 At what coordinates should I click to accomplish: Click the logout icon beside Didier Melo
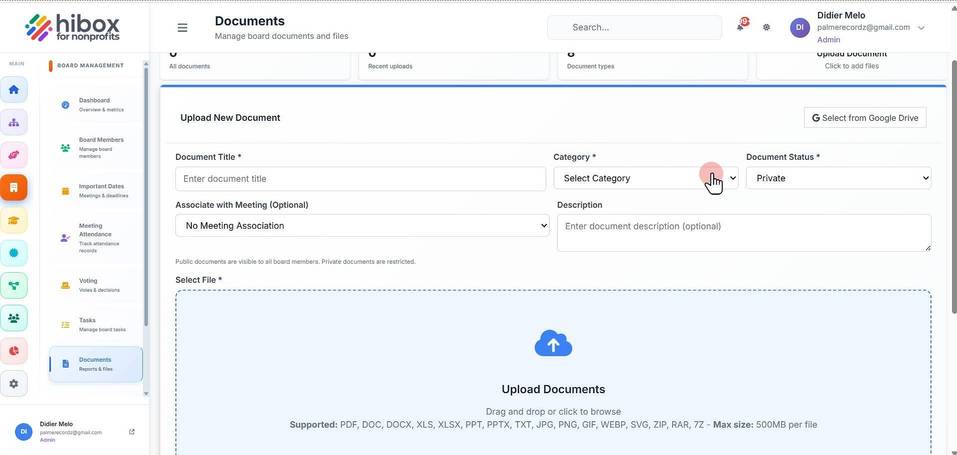click(x=132, y=432)
